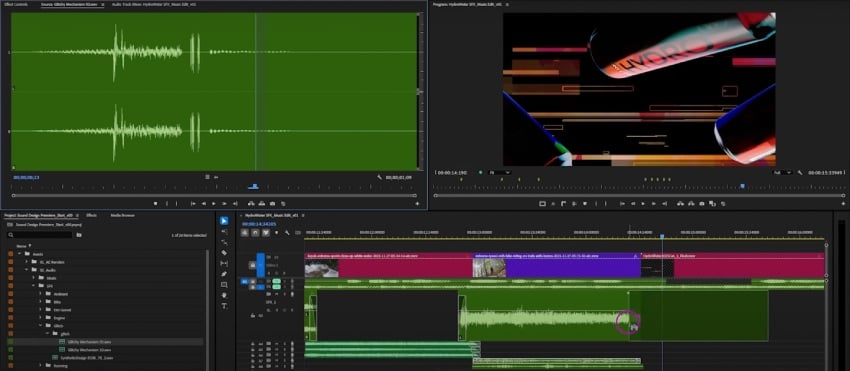This screenshot has height=371, width=850.
Task: Select the Razor tool
Action: [x=224, y=253]
